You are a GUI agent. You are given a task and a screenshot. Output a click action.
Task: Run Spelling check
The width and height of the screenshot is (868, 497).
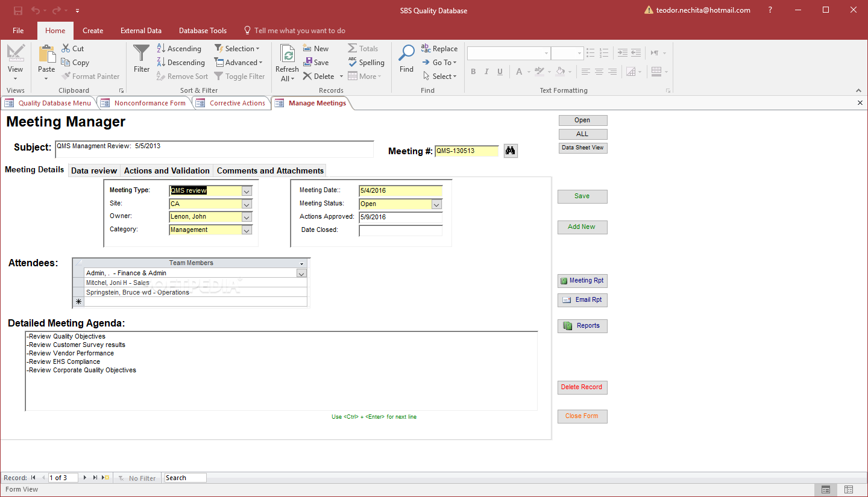click(x=366, y=63)
